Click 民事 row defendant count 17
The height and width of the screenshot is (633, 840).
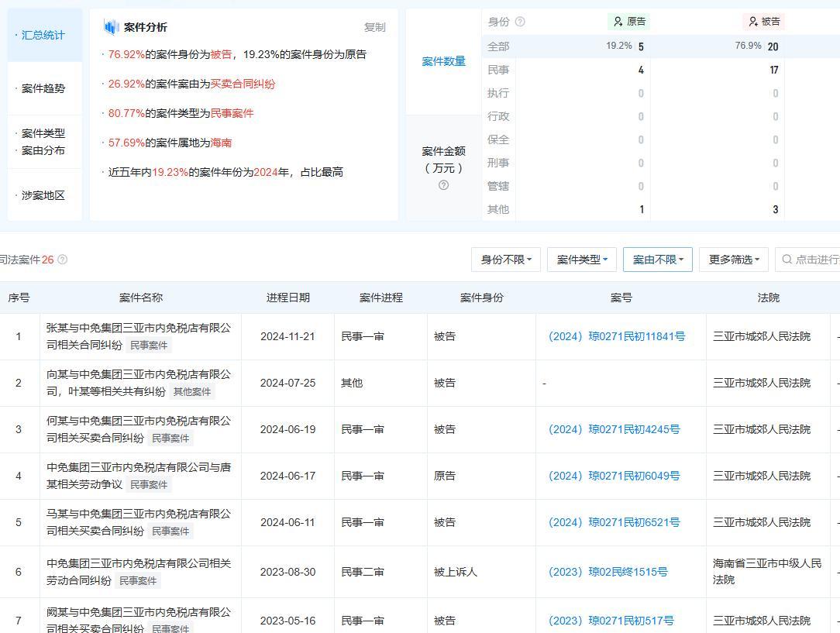[773, 71]
